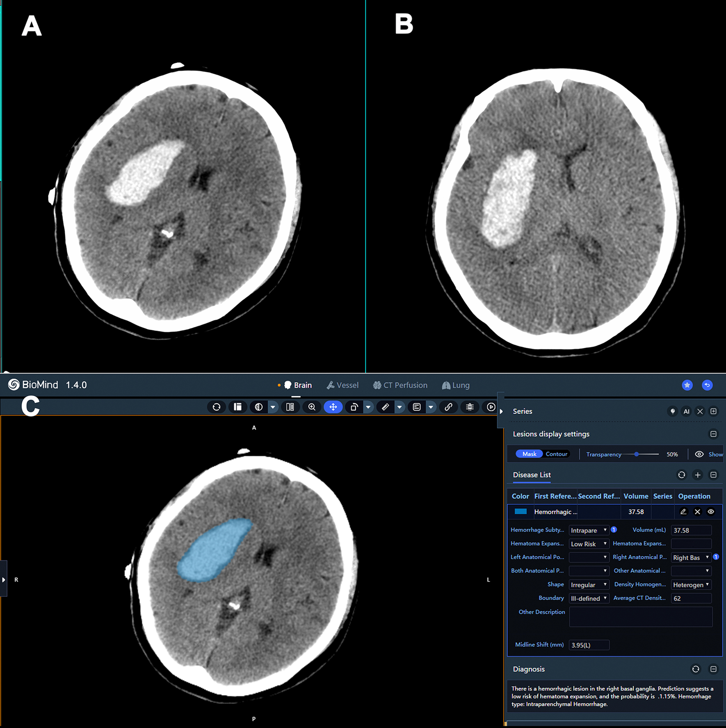This screenshot has height=728, width=726.
Task: Click the link series toolbar icon
Action: [x=448, y=407]
